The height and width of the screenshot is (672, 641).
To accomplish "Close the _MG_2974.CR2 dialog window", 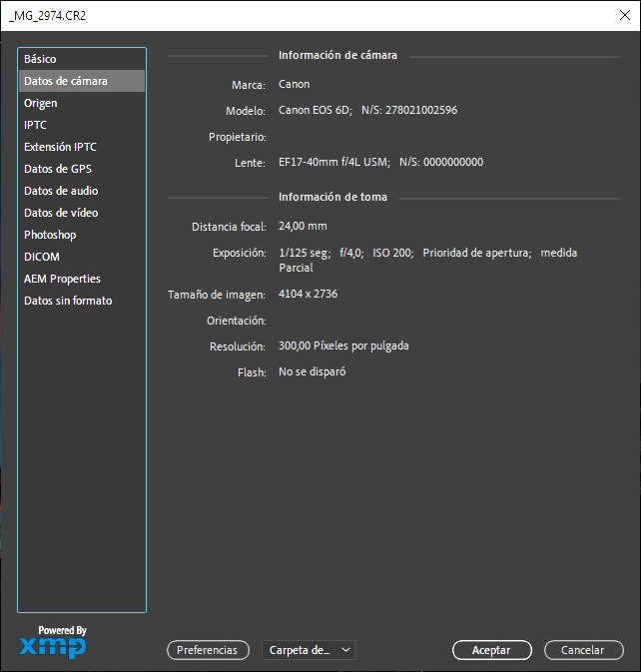I will [x=625, y=15].
